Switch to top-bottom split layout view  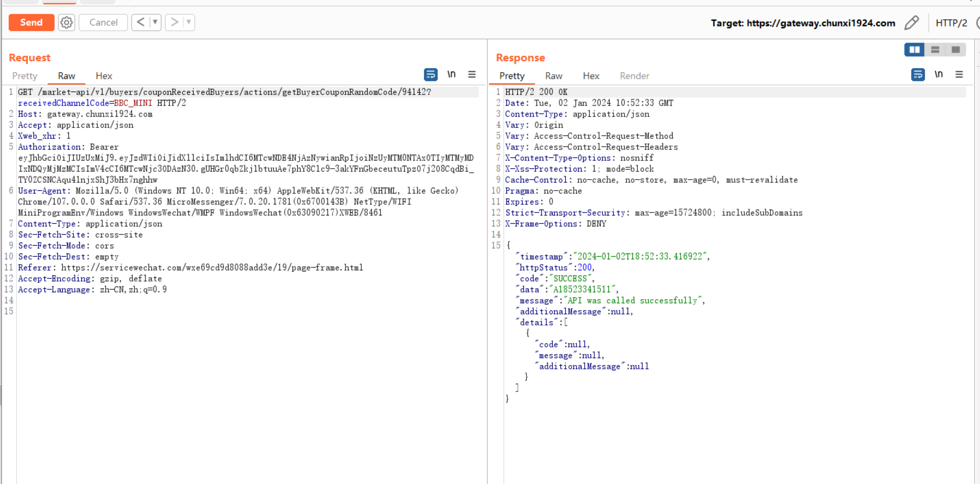935,50
